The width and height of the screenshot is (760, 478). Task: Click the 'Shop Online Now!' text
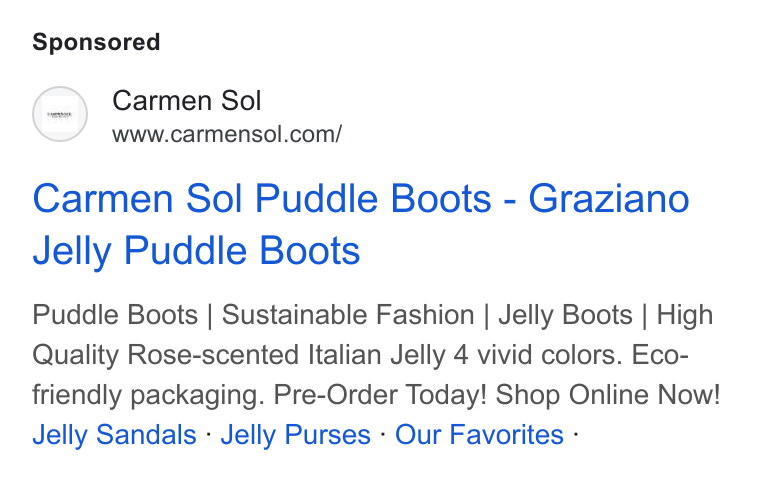coord(608,394)
